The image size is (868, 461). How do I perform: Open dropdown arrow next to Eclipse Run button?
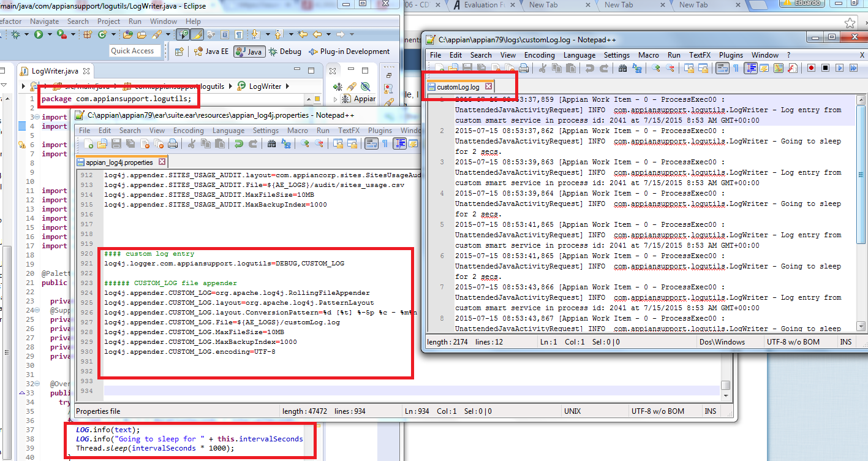click(x=50, y=34)
